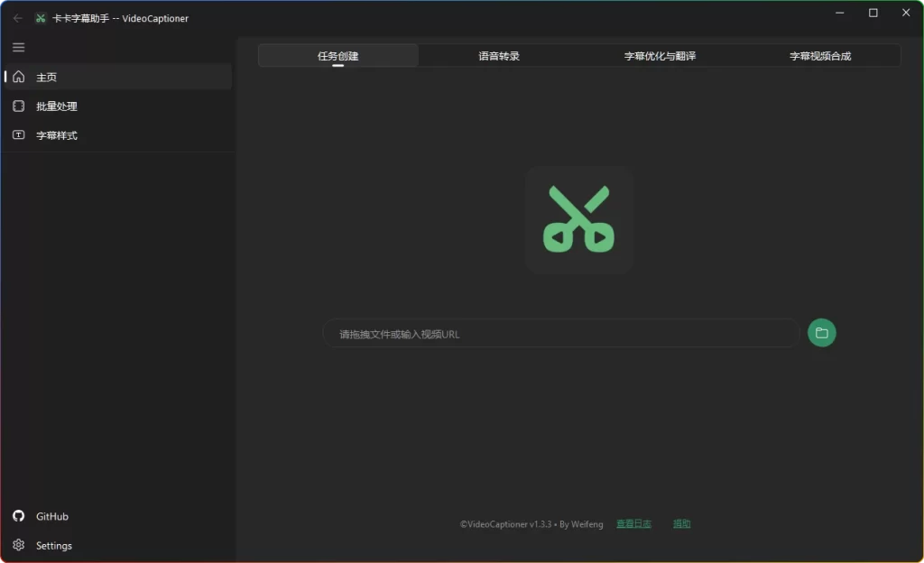This screenshot has width=924, height=563.
Task: Click the large green scissors logo
Action: click(579, 219)
